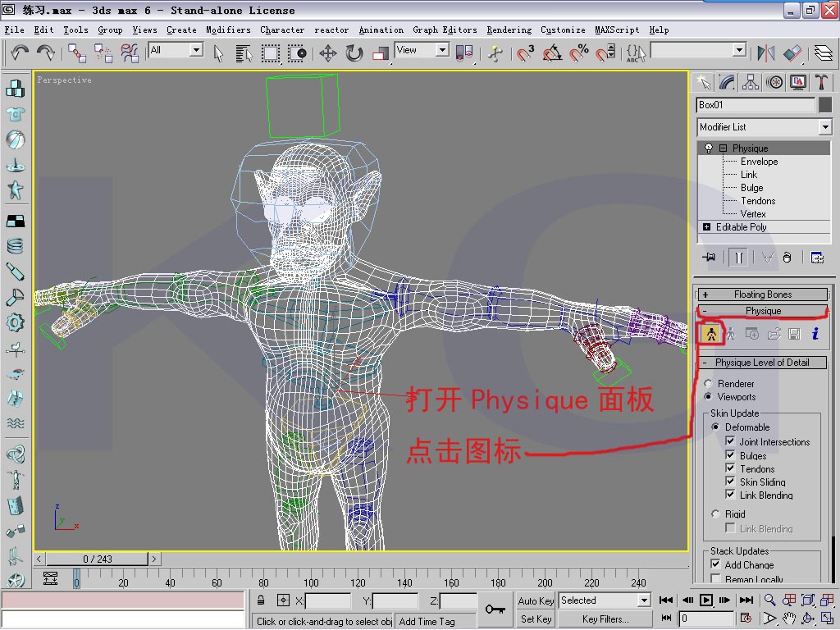
Task: Open the Graph Editors menu
Action: click(445, 30)
